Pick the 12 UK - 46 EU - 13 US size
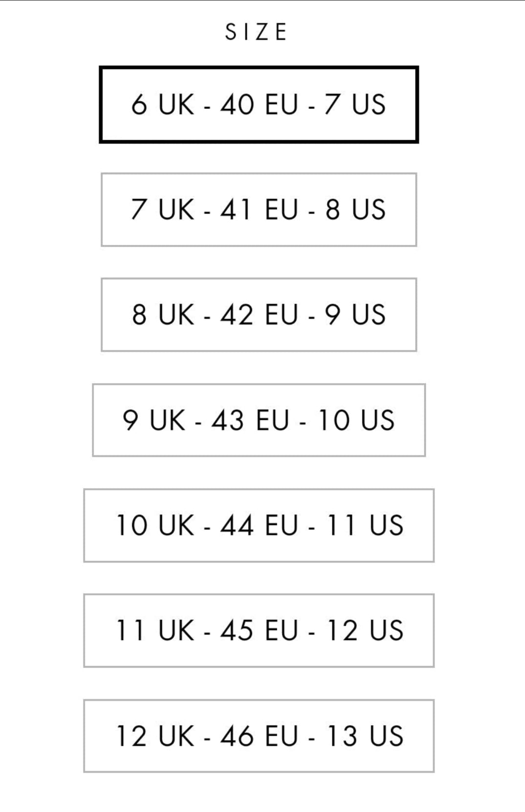Image resolution: width=525 pixels, height=812 pixels. click(259, 736)
